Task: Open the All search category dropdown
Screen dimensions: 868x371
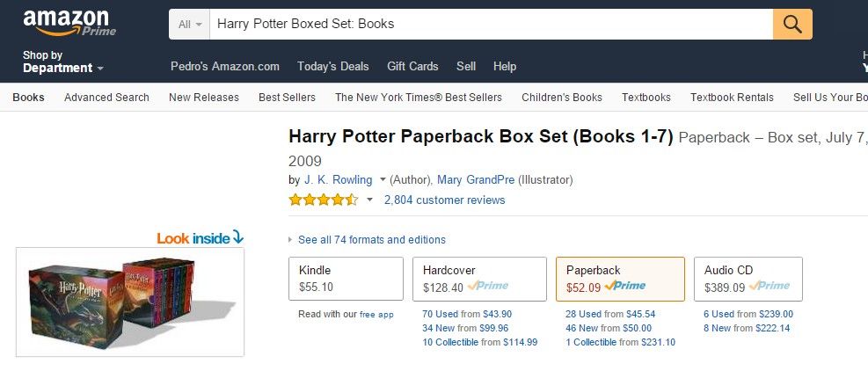Action: pyautogui.click(x=190, y=24)
